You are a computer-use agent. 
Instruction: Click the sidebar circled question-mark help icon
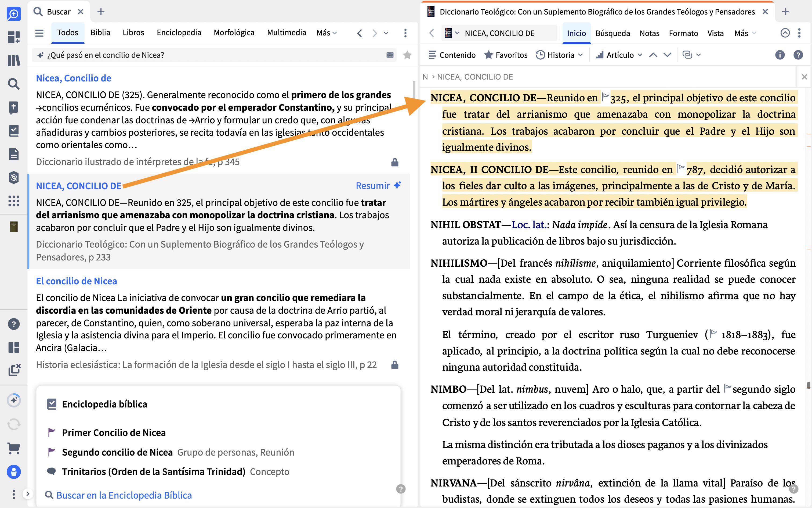click(14, 324)
